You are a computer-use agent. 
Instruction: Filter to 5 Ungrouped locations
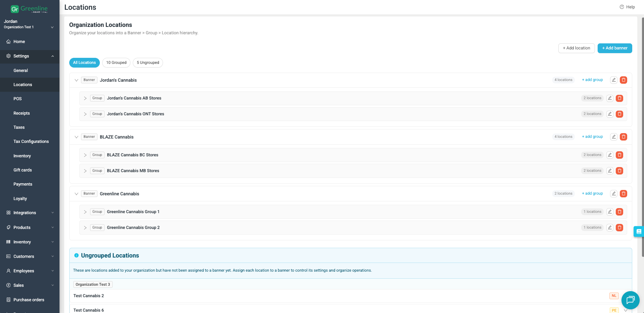click(148, 63)
